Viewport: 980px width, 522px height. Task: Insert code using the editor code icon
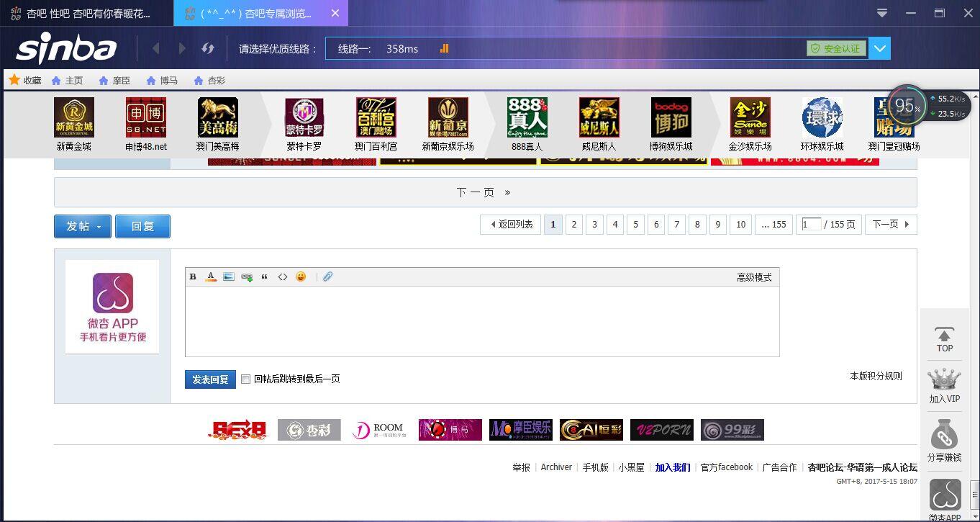coord(283,276)
